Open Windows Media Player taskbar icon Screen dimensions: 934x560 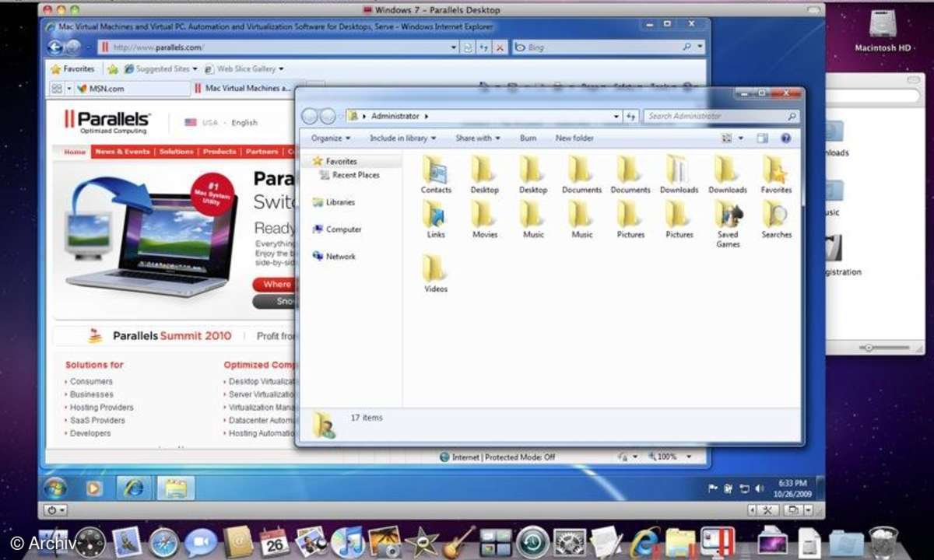coord(95,488)
